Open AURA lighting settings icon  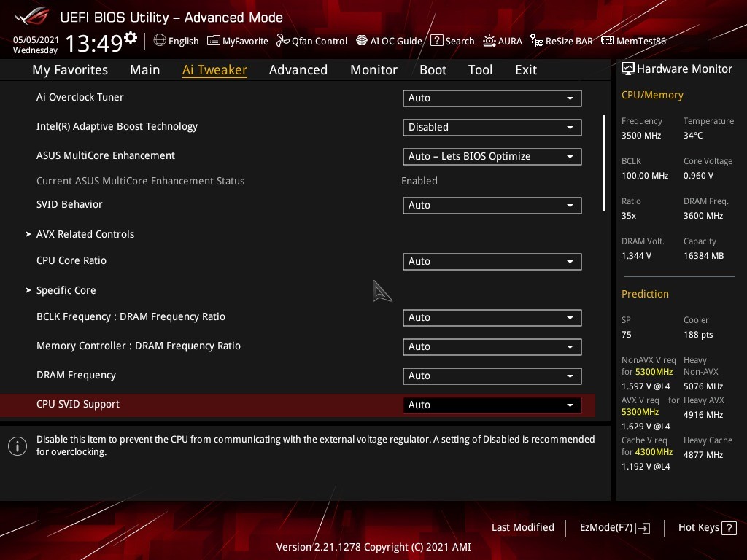[489, 41]
